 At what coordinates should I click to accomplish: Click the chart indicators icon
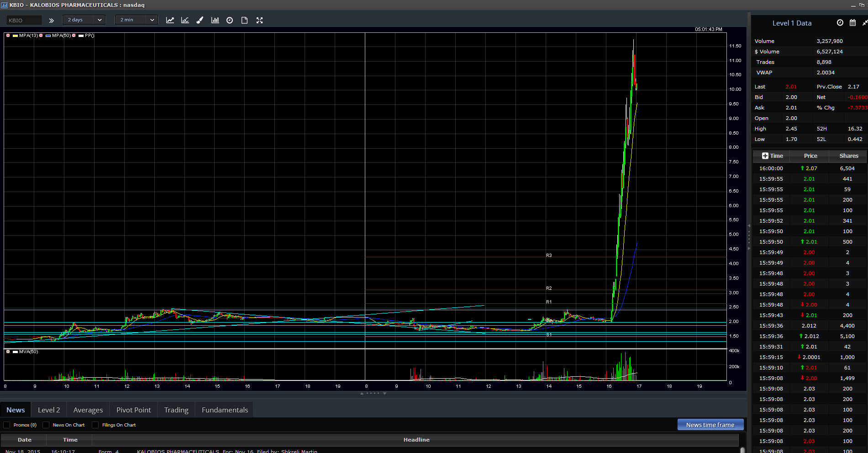[x=185, y=20]
